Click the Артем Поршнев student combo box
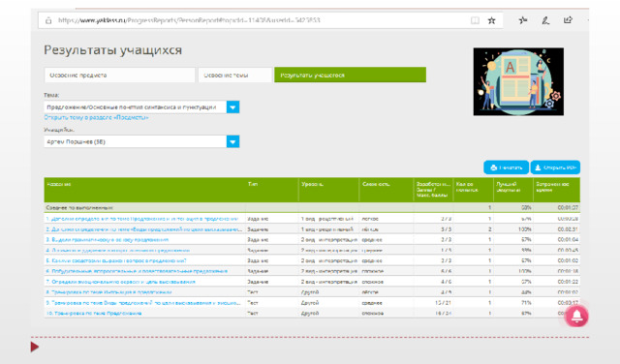The height and width of the screenshot is (364, 620). pyautogui.click(x=136, y=141)
